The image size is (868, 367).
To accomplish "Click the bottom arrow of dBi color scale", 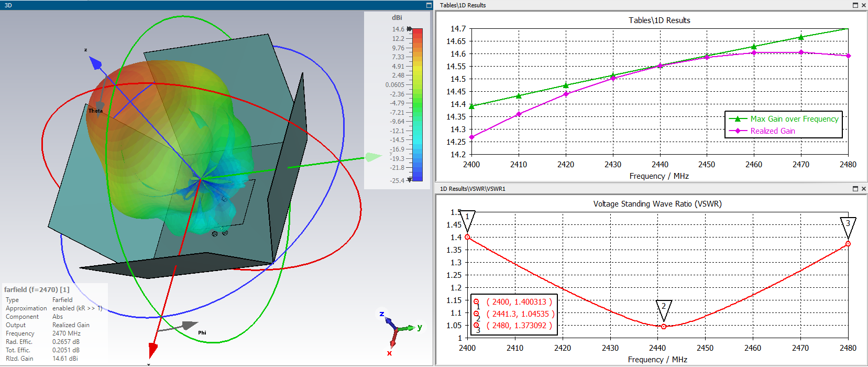I will click(410, 179).
